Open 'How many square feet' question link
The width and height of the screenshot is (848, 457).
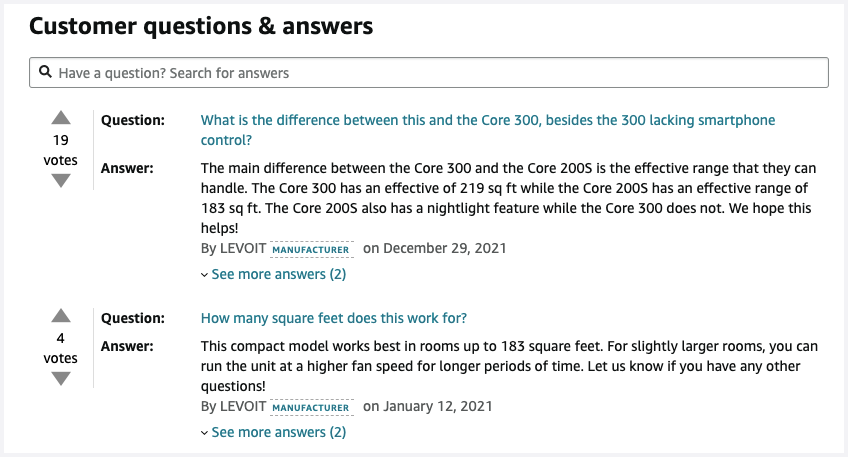[334, 318]
